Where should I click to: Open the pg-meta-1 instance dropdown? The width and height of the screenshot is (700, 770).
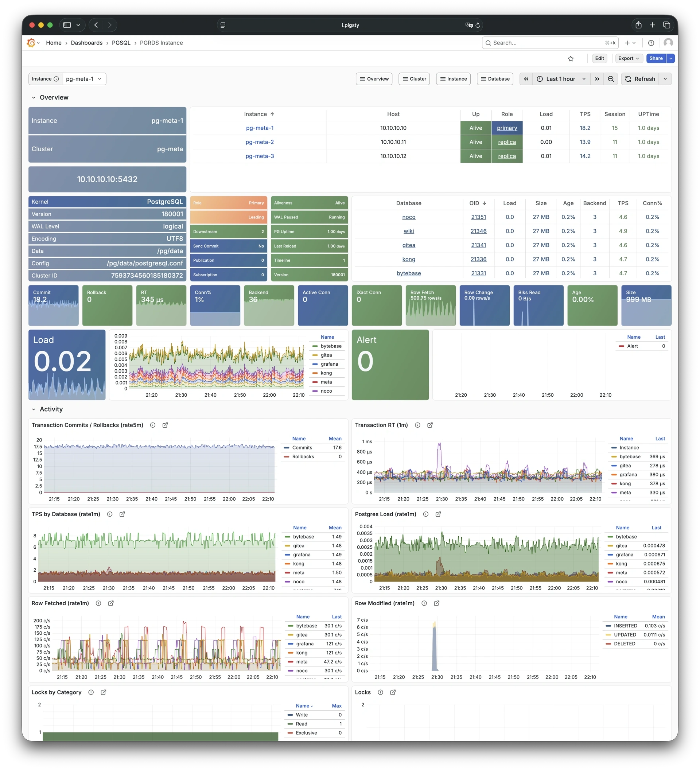pyautogui.click(x=84, y=79)
